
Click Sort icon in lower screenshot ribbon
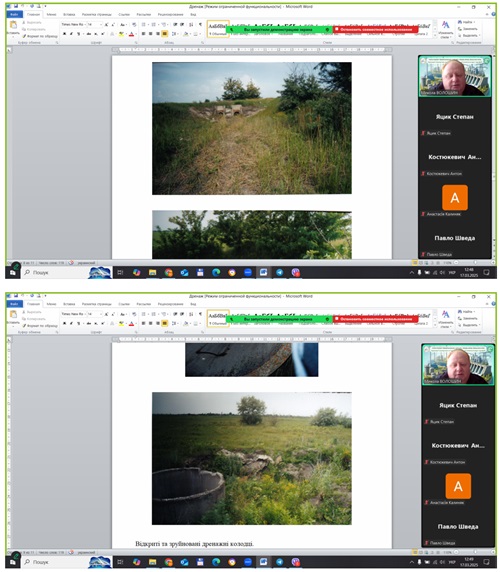191,314
